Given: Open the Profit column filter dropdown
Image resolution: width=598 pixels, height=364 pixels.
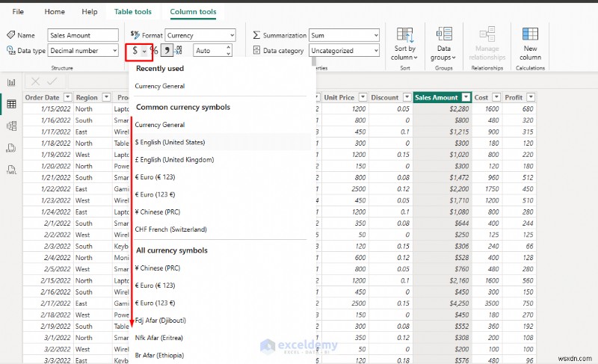Looking at the screenshot, I should pos(531,97).
